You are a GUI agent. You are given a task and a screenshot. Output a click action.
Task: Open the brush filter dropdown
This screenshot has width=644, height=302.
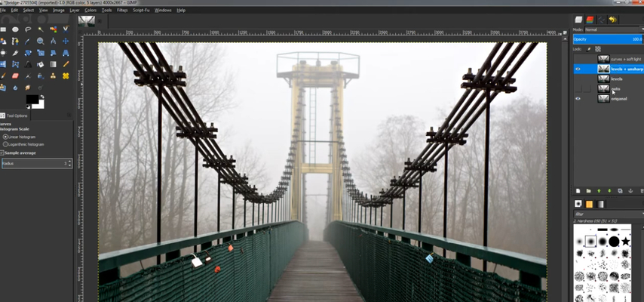(x=609, y=214)
